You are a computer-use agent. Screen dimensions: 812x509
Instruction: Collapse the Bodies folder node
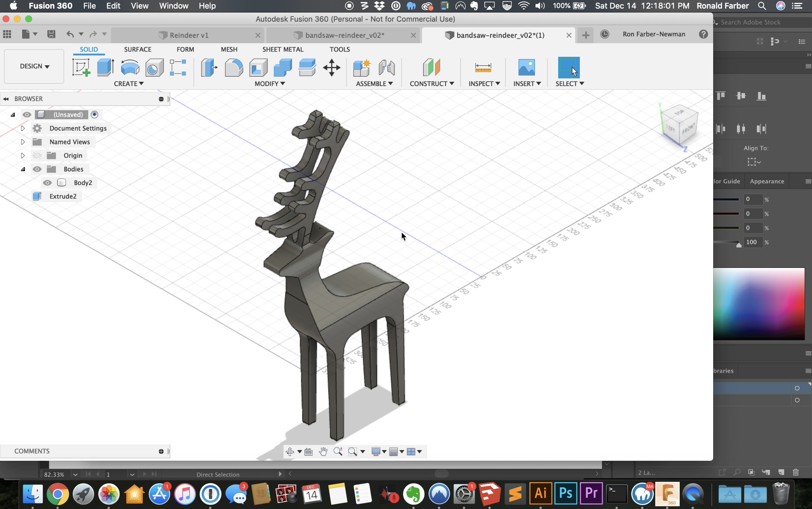pos(23,169)
